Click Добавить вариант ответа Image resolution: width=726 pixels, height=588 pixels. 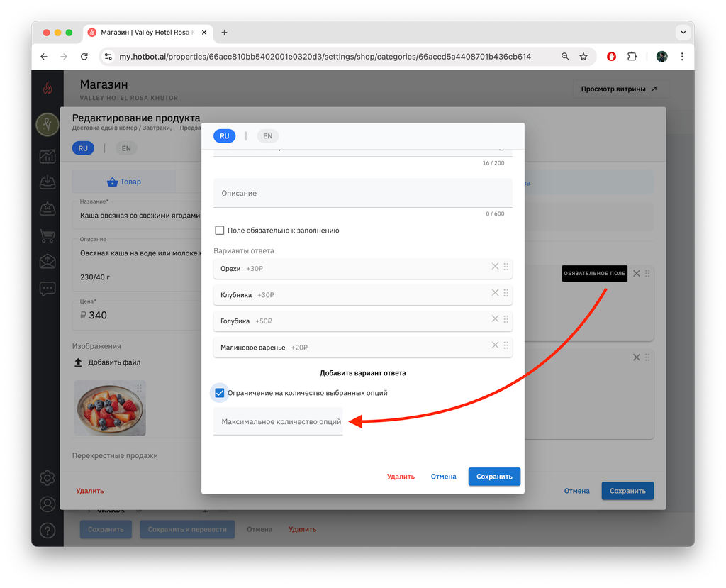pyautogui.click(x=362, y=373)
